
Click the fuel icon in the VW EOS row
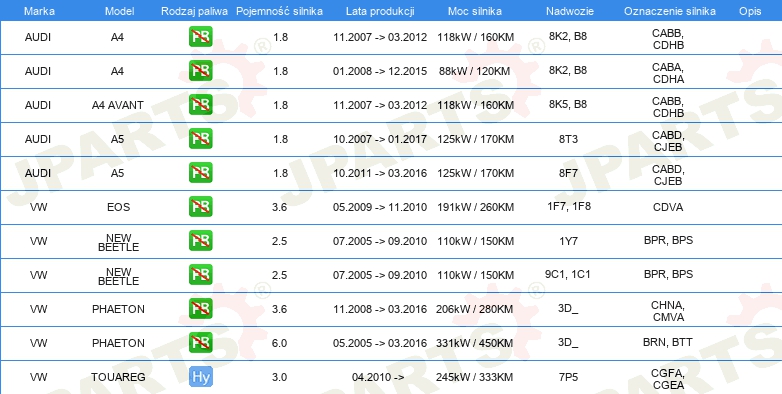pyautogui.click(x=200, y=206)
